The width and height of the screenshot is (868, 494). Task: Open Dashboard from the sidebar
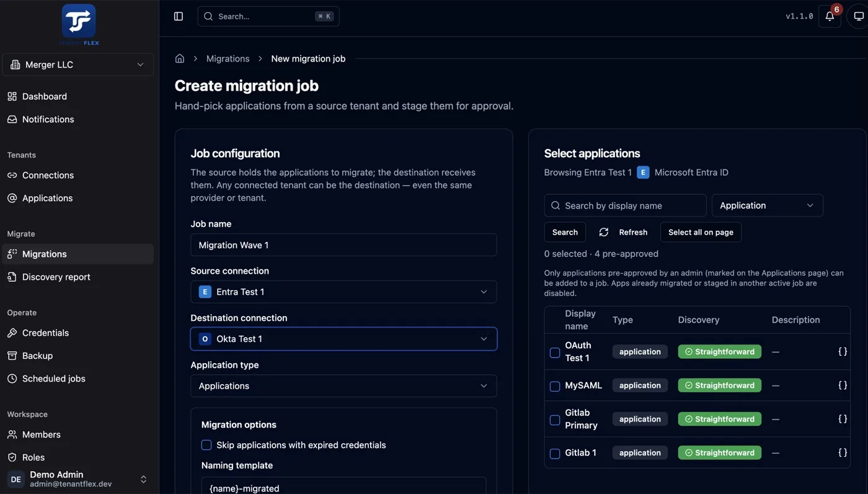78,96
